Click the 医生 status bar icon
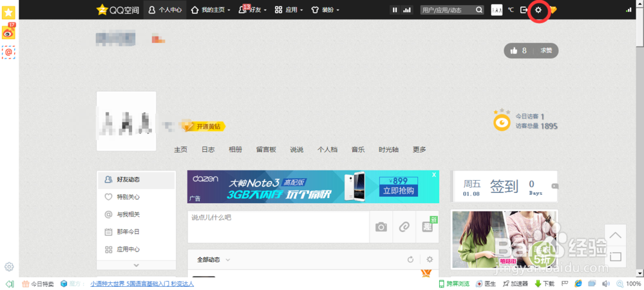644x290 pixels. point(486,284)
